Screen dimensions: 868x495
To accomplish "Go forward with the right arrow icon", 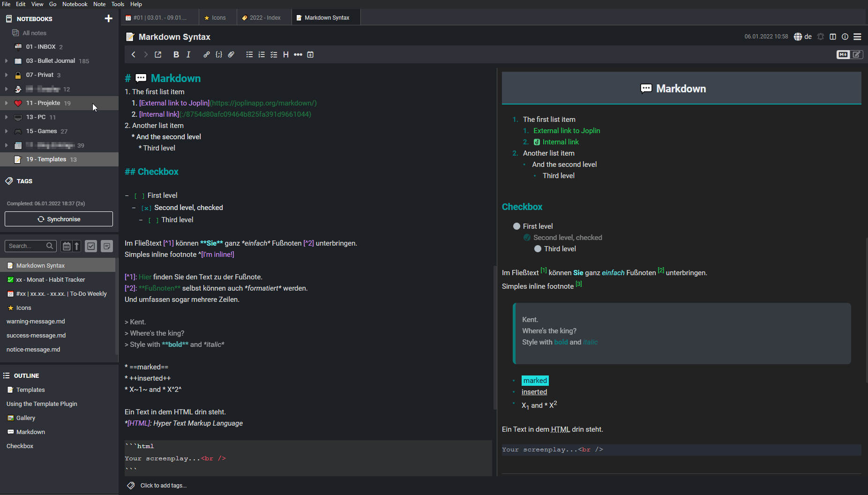I will pyautogui.click(x=146, y=55).
